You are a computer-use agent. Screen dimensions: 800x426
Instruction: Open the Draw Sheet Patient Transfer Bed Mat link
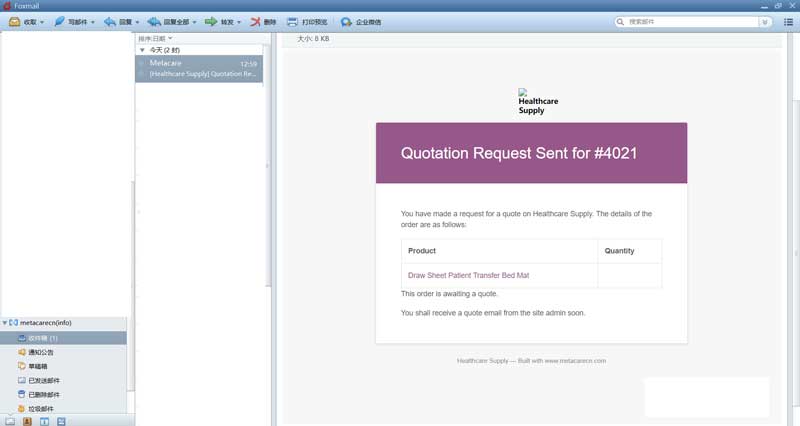468,275
